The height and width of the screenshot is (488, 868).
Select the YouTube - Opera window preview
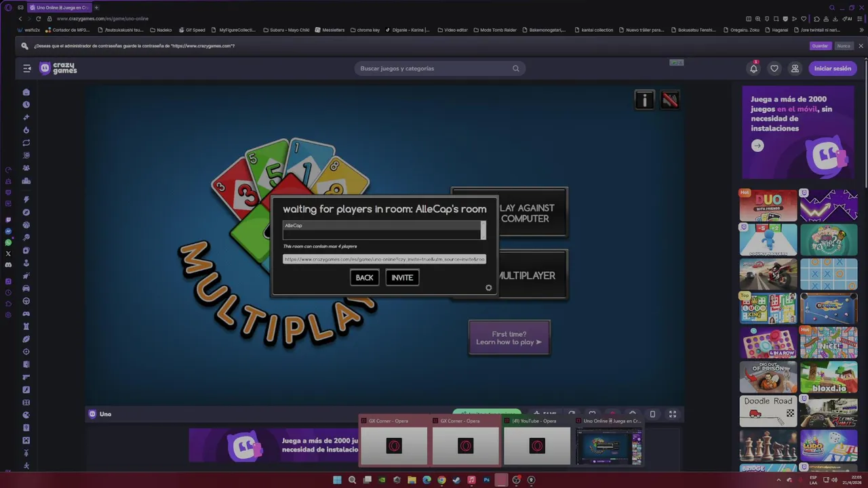pos(538,441)
